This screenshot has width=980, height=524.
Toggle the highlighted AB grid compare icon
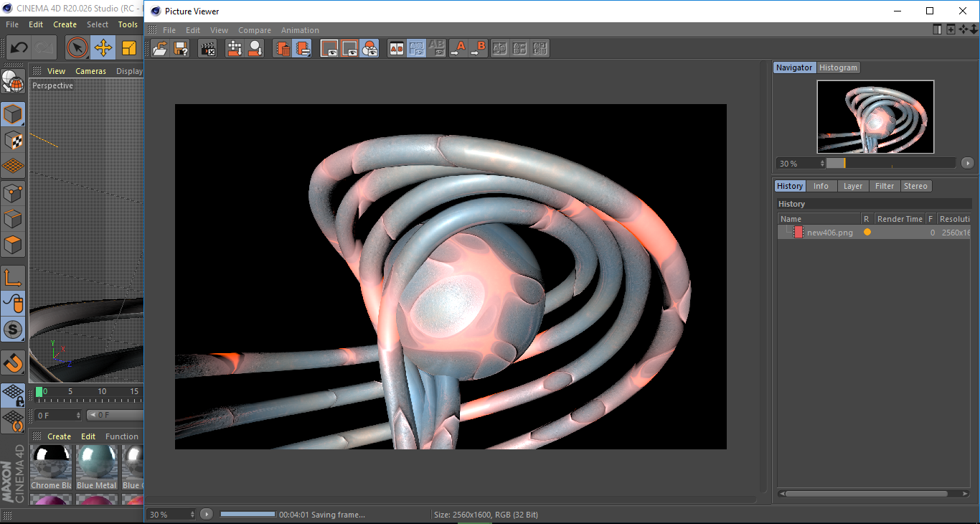tap(416, 49)
